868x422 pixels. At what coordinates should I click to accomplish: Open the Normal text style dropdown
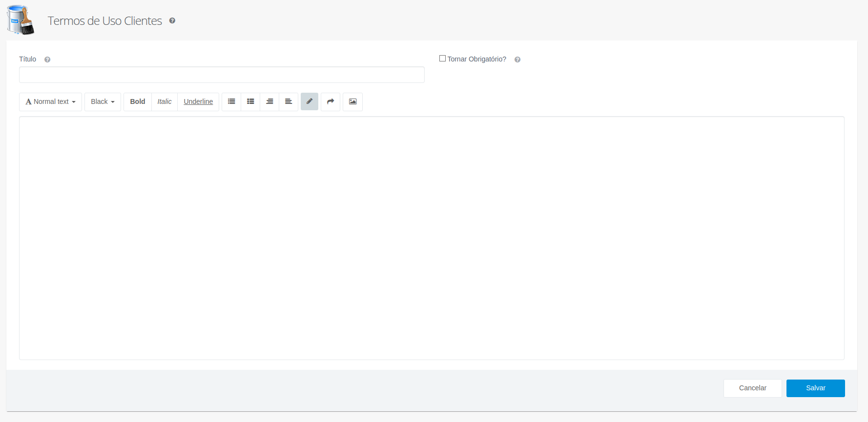point(51,101)
